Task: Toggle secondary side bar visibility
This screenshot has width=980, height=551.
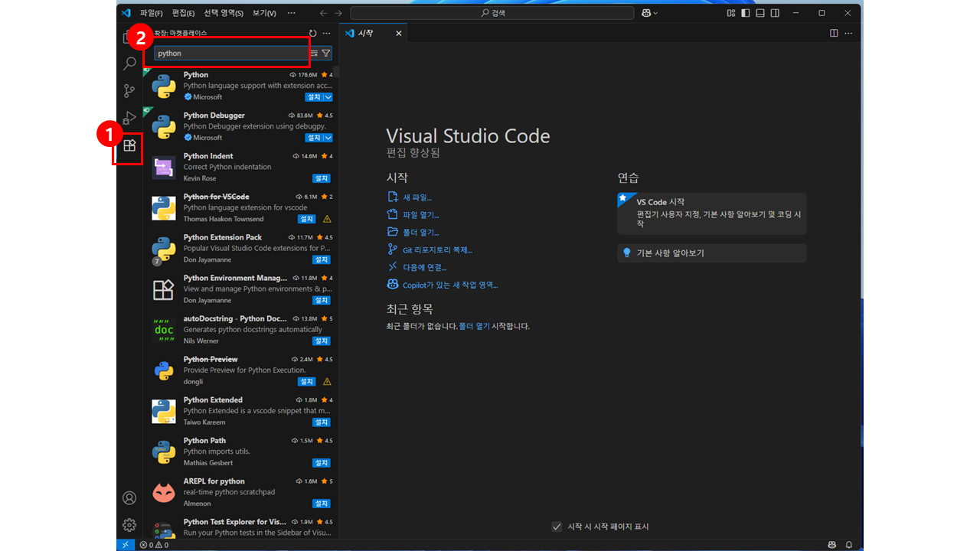Action: tap(775, 13)
